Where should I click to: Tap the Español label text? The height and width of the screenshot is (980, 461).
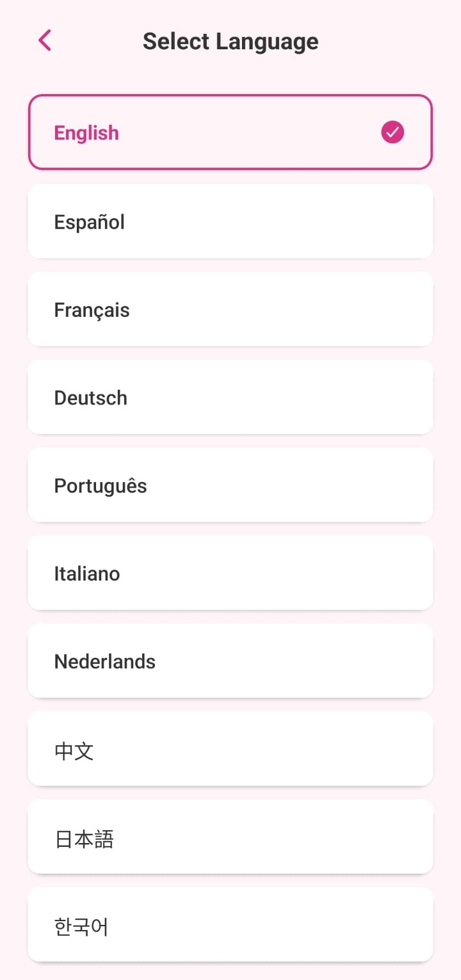(89, 222)
